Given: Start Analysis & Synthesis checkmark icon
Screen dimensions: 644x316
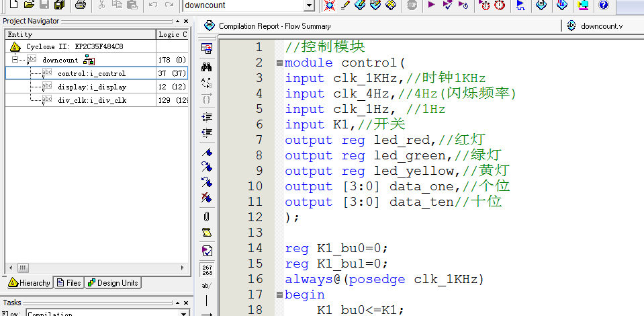Looking at the screenshot, I should pyautogui.click(x=448, y=5).
